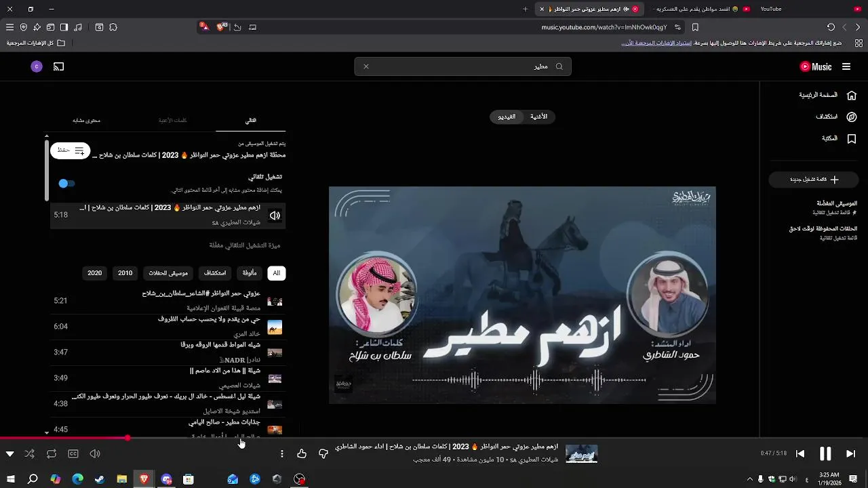Open الموسيقى المفضّلة playlist
Image resolution: width=868 pixels, height=488 pixels.
[836, 207]
